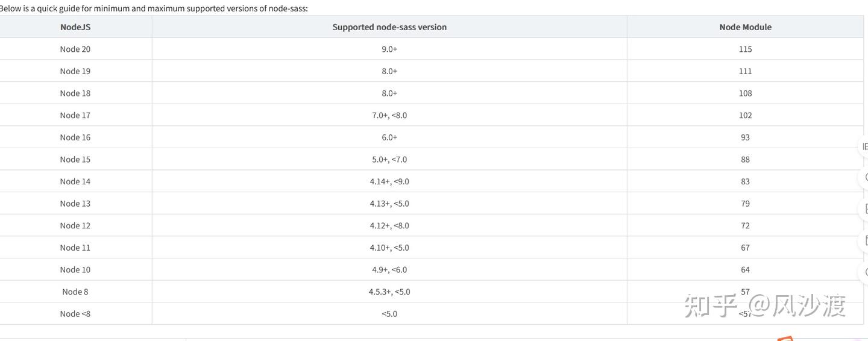Click the bottom floating side button beside Node 10 row
868x341 pixels.
(864, 272)
